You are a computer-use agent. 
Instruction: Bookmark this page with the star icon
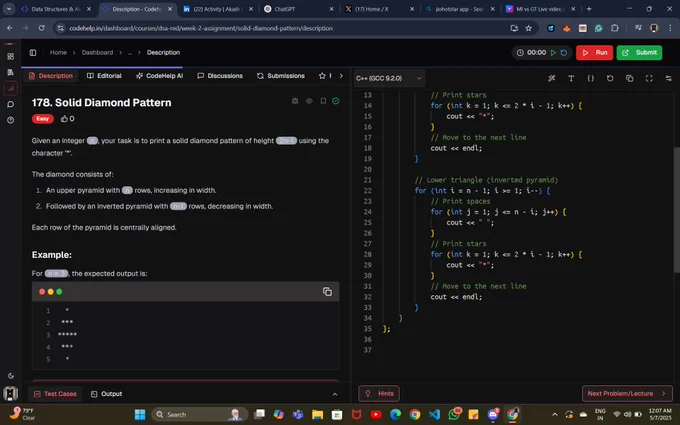528,28
